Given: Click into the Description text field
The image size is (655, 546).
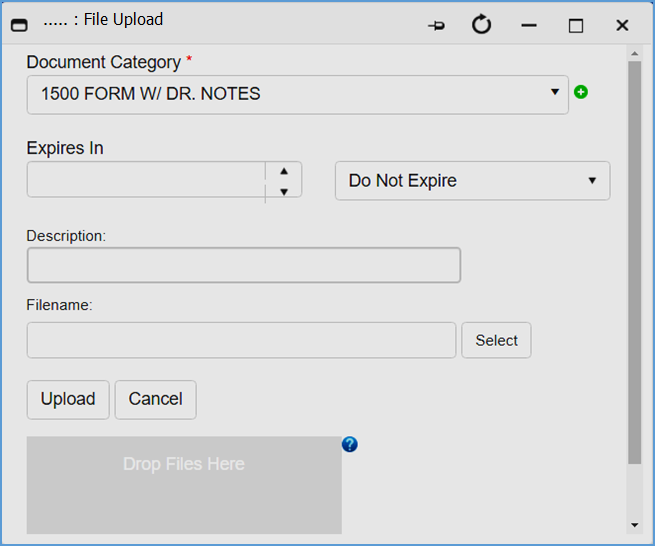Looking at the screenshot, I should tap(243, 266).
